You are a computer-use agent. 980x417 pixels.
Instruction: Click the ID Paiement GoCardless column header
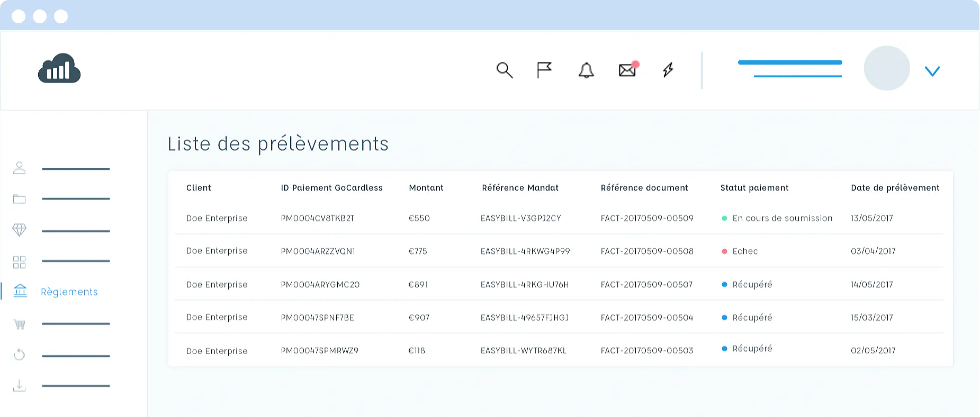[x=331, y=188]
